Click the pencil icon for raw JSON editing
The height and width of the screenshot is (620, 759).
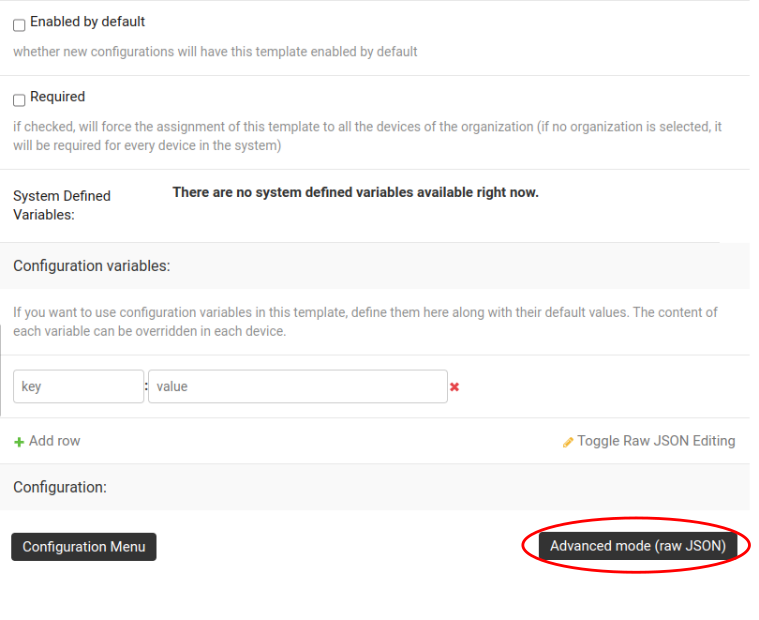point(568,442)
